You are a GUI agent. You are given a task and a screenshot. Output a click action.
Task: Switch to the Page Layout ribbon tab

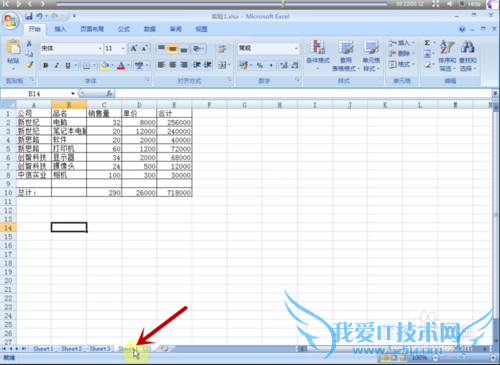point(92,29)
